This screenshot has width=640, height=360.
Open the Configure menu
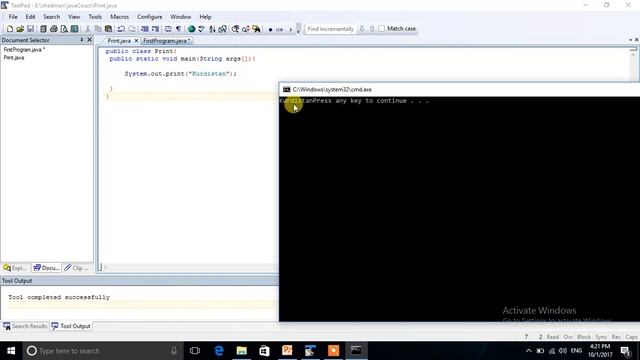pyautogui.click(x=149, y=17)
